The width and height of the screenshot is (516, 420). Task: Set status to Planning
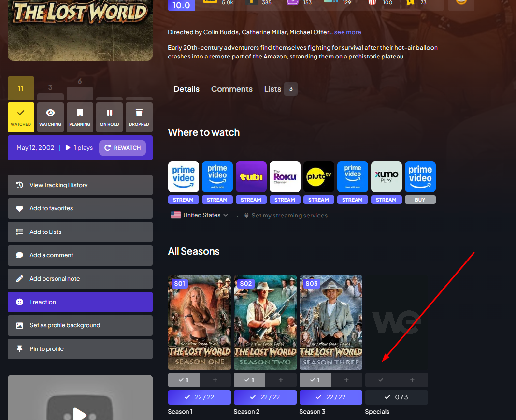80,117
